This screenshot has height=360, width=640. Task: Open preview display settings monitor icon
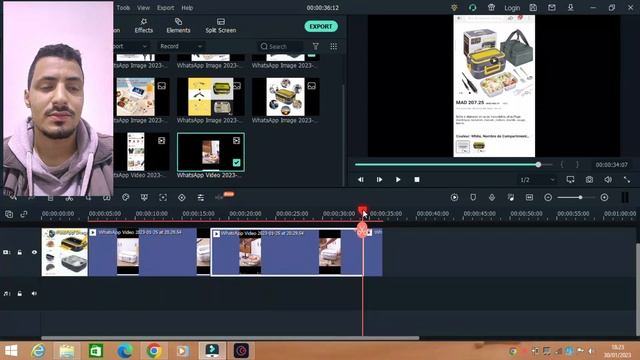570,180
